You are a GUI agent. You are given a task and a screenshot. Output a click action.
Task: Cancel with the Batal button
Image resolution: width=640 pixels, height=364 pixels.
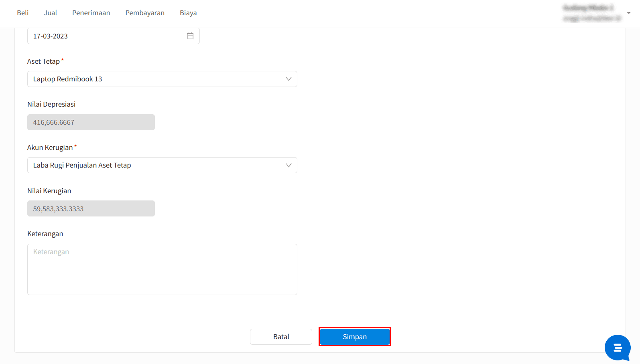281,337
